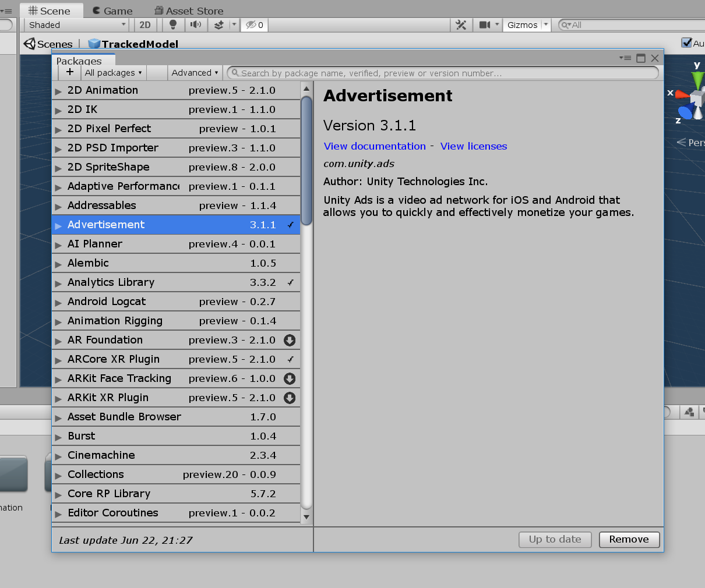Open the Advanced dropdown menu
Viewport: 705px width, 588px height.
(195, 73)
